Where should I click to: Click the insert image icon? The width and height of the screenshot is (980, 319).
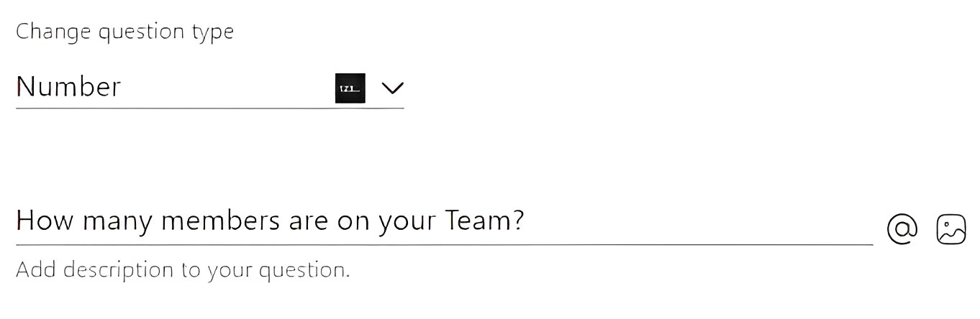(x=950, y=228)
